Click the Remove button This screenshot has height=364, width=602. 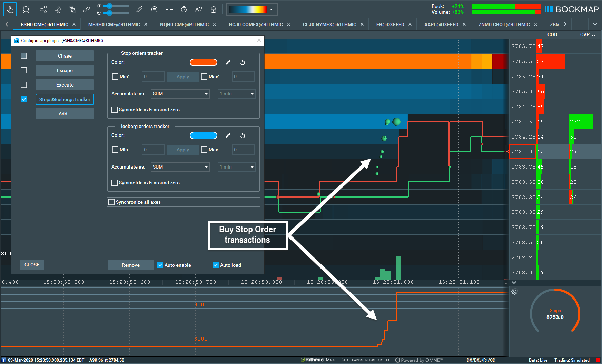[x=130, y=265]
